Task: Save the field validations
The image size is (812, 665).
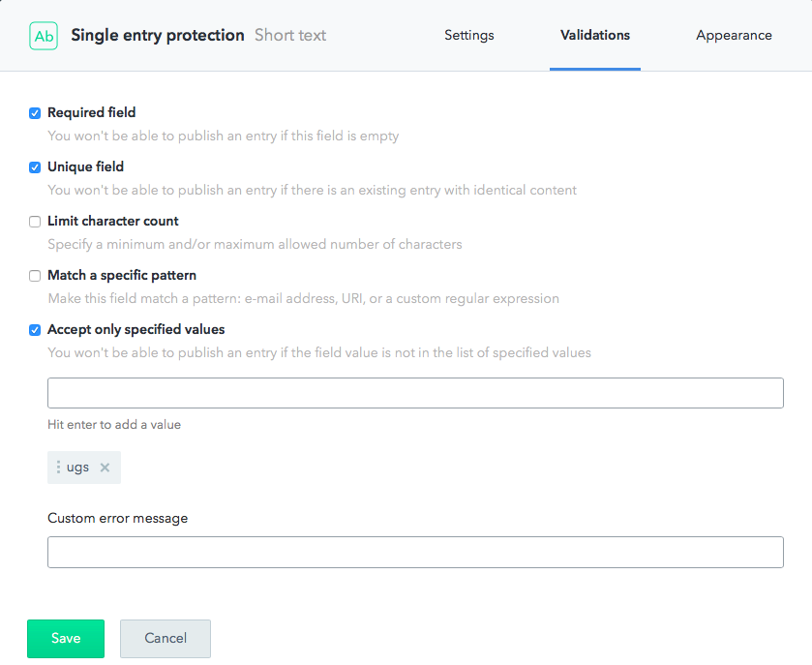Action: pyautogui.click(x=66, y=638)
